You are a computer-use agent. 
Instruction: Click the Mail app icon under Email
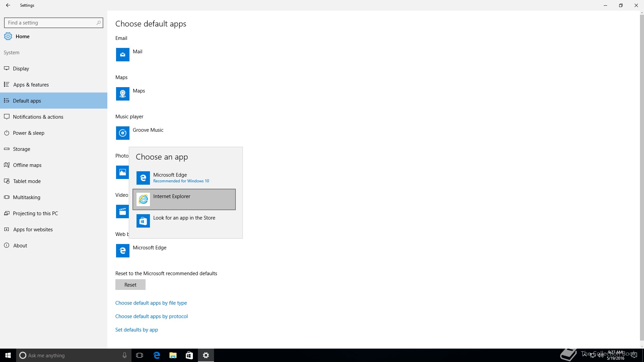pyautogui.click(x=122, y=55)
